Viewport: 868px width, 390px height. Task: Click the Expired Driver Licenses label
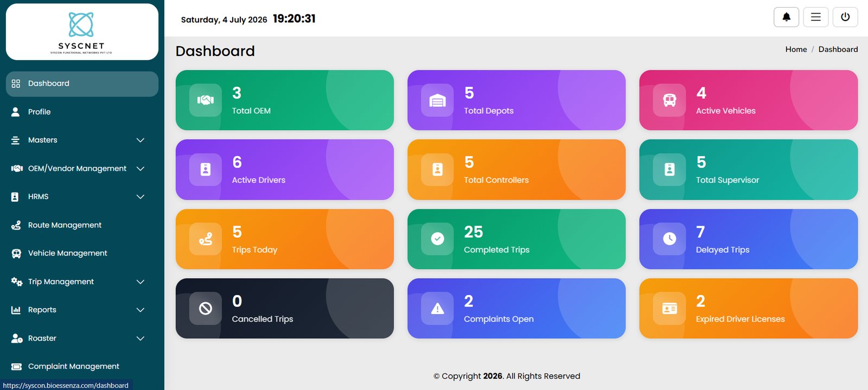coord(740,319)
